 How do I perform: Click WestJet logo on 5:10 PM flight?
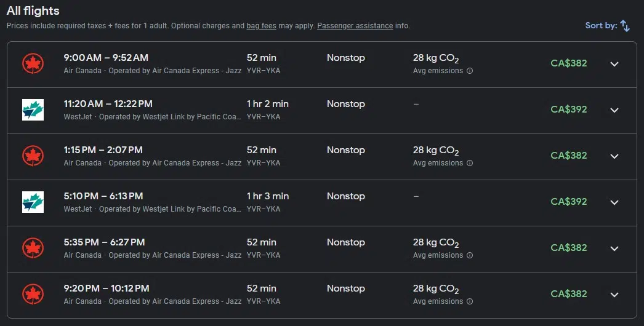33,202
